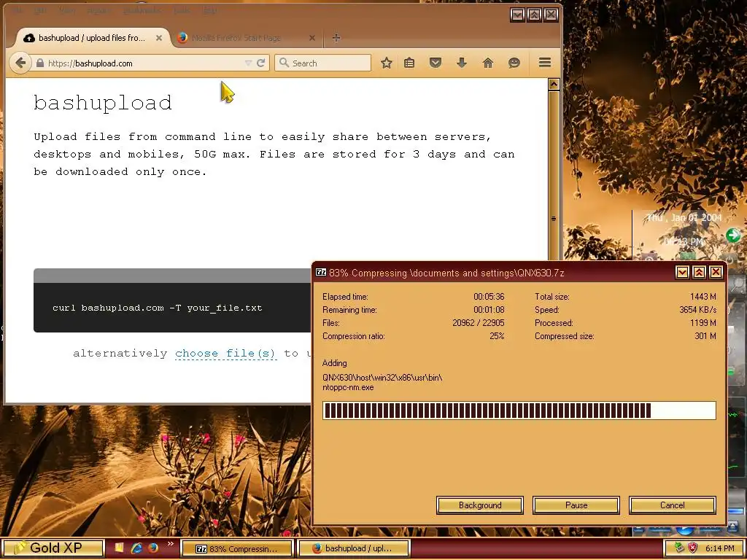This screenshot has width=747, height=560.
Task: Open a new tab with the plus button
Action: 336,38
